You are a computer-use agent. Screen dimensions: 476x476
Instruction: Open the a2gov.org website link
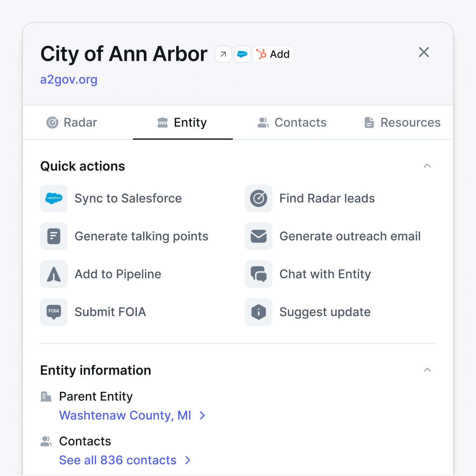pyautogui.click(x=69, y=80)
